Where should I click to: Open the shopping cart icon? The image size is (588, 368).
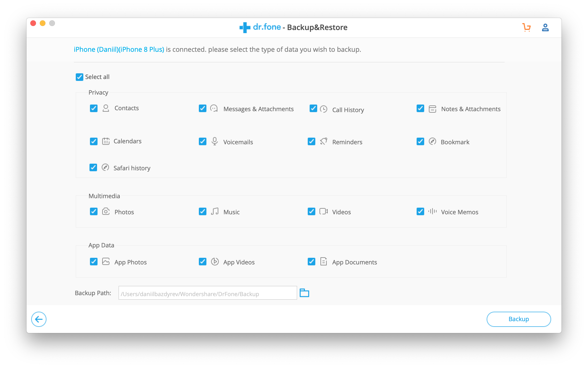click(527, 27)
